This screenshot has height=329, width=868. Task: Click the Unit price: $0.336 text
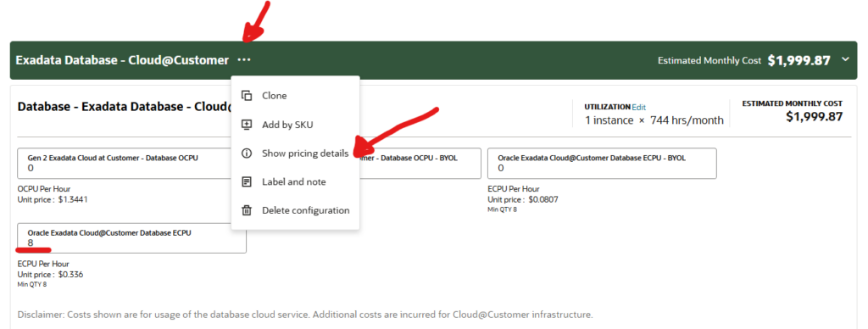pos(50,274)
